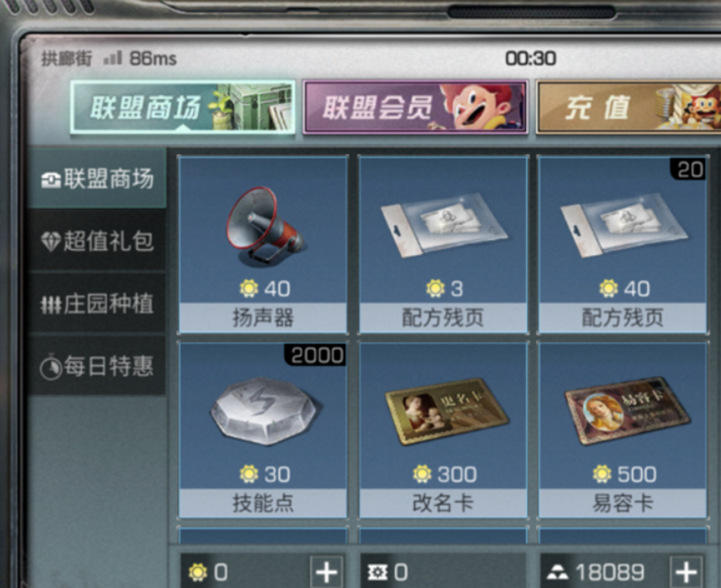Choose the 易容卡 appearance card

(x=623, y=430)
